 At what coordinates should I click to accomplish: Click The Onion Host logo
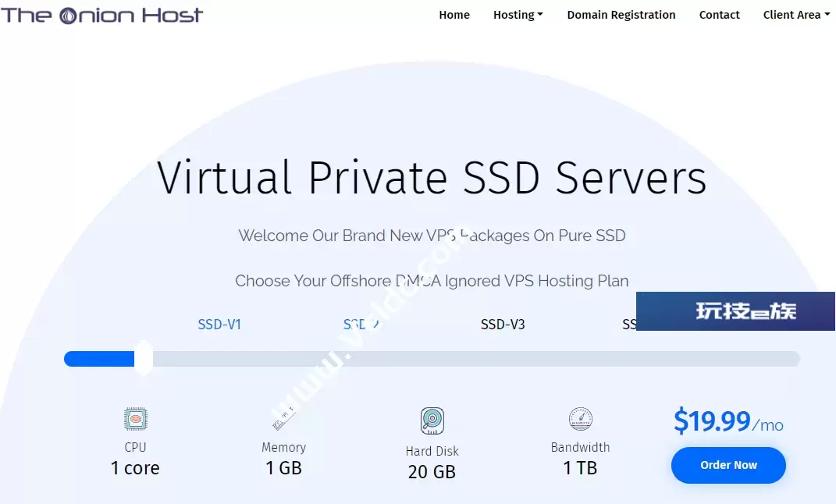102,15
